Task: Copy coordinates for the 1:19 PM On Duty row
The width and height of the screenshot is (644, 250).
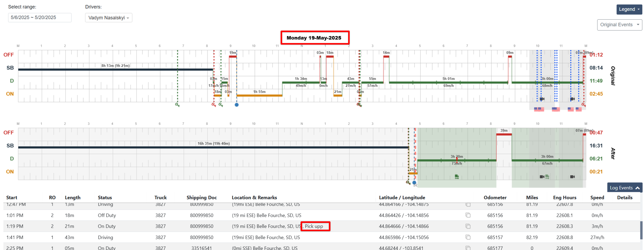Action: [468, 226]
